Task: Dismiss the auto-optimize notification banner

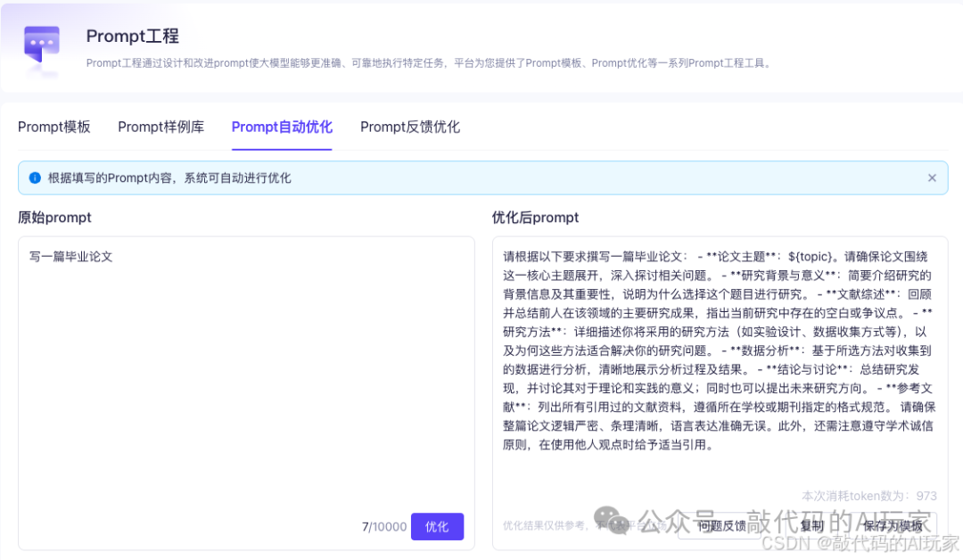Action: pos(932,177)
